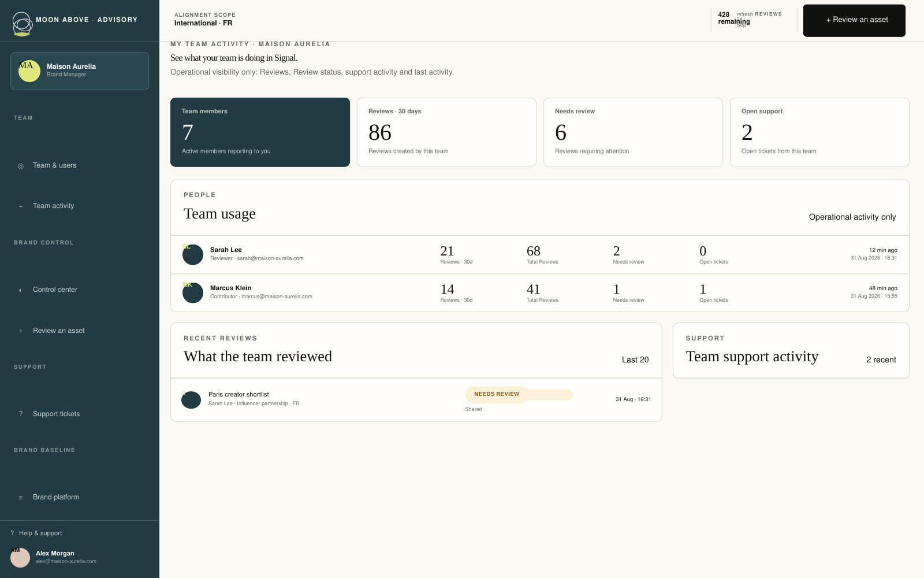The width and height of the screenshot is (924, 578).
Task: Click the Moon Above Advisory logo icon
Action: click(22, 24)
